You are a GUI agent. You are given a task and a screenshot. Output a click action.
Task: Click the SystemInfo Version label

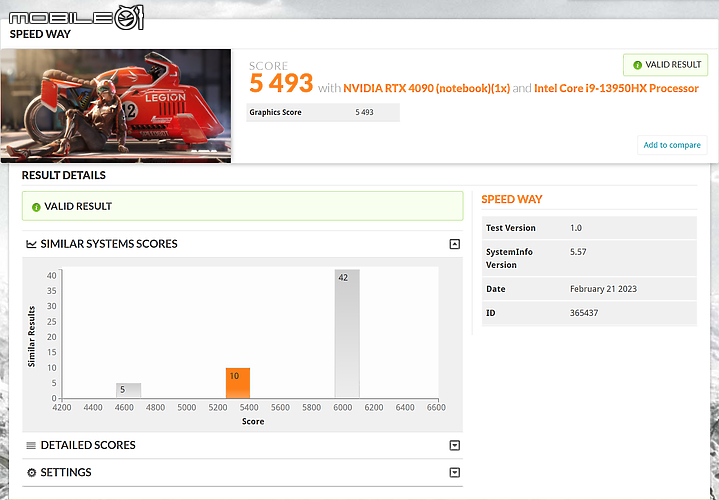[509, 258]
